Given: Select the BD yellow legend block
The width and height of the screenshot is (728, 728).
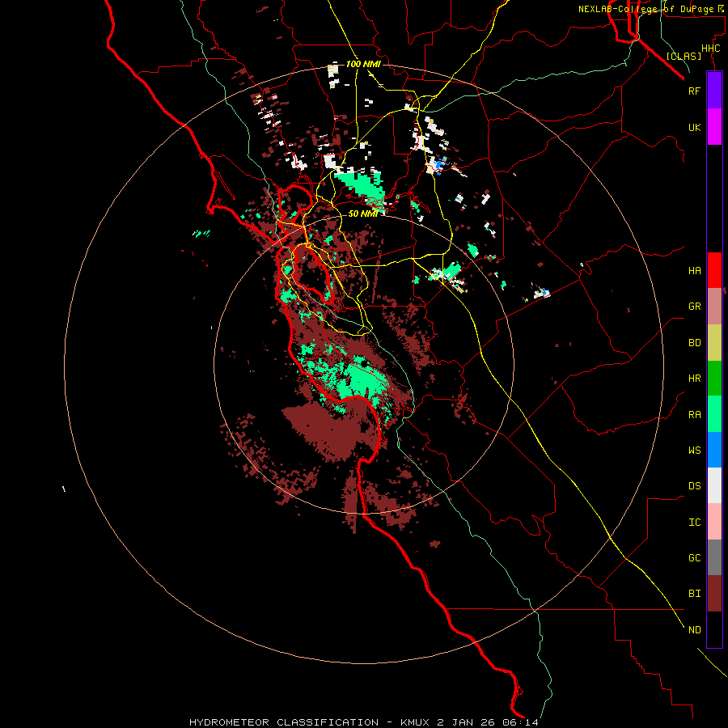Looking at the screenshot, I should click(714, 343).
